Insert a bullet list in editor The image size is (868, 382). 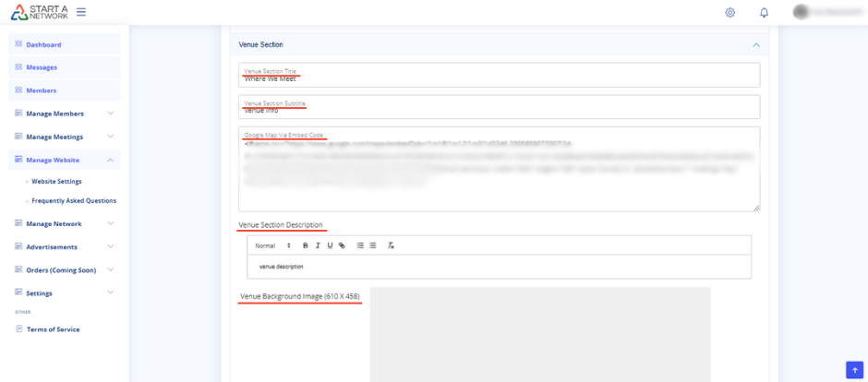[x=373, y=245]
